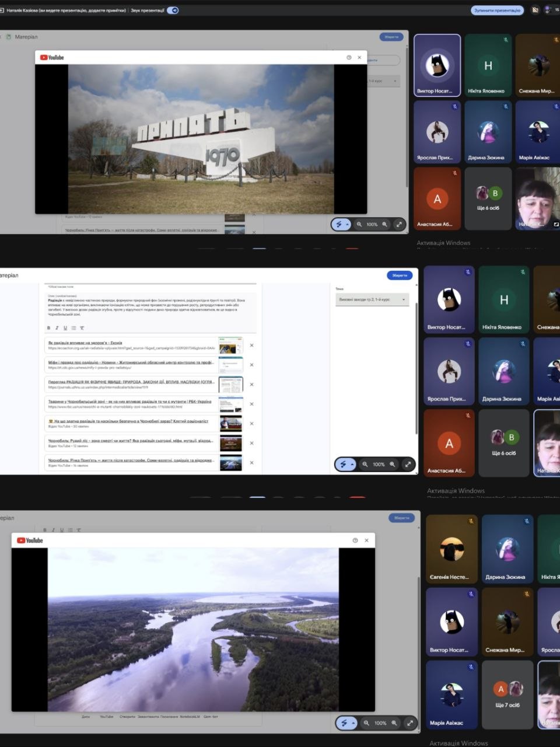The image size is (560, 747).
Task: Enter fullscreen below the aerial river video
Action: coord(410,723)
